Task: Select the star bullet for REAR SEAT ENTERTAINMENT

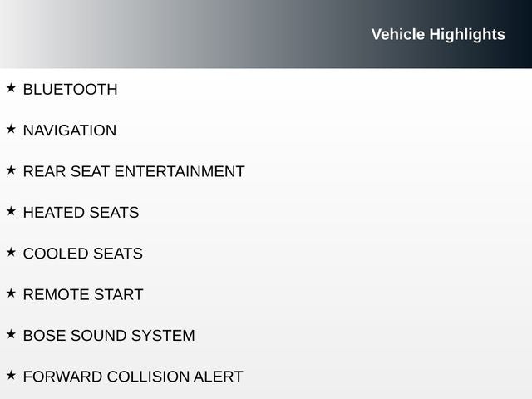Action: coord(11,170)
